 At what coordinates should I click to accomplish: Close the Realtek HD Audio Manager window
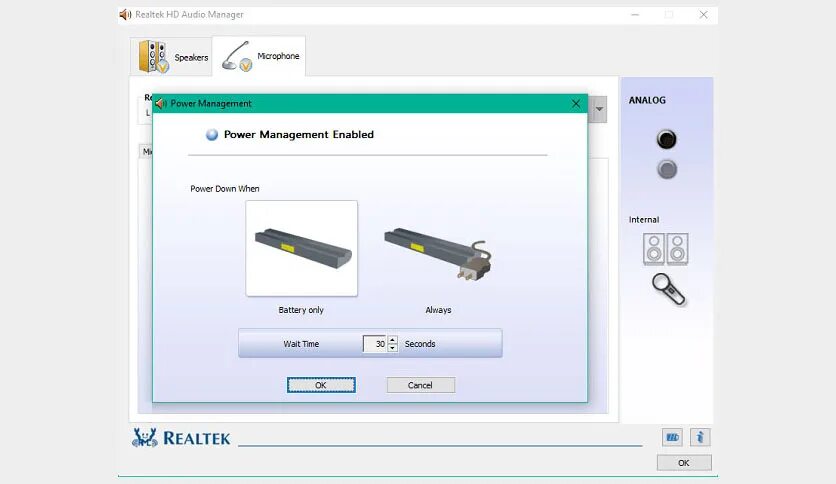(704, 14)
